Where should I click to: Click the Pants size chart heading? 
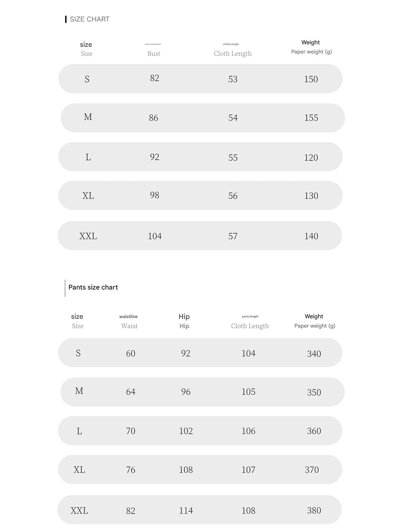click(x=93, y=287)
